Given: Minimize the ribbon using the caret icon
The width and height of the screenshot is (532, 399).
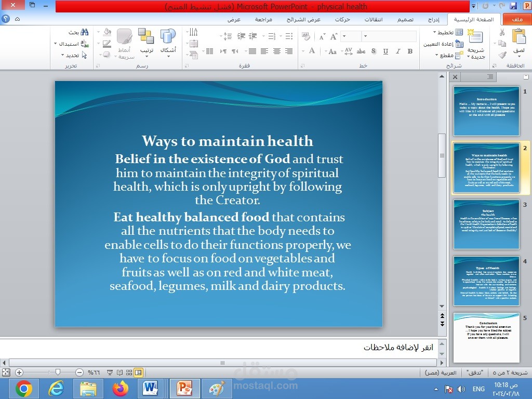Looking at the screenshot, I should (17, 19).
